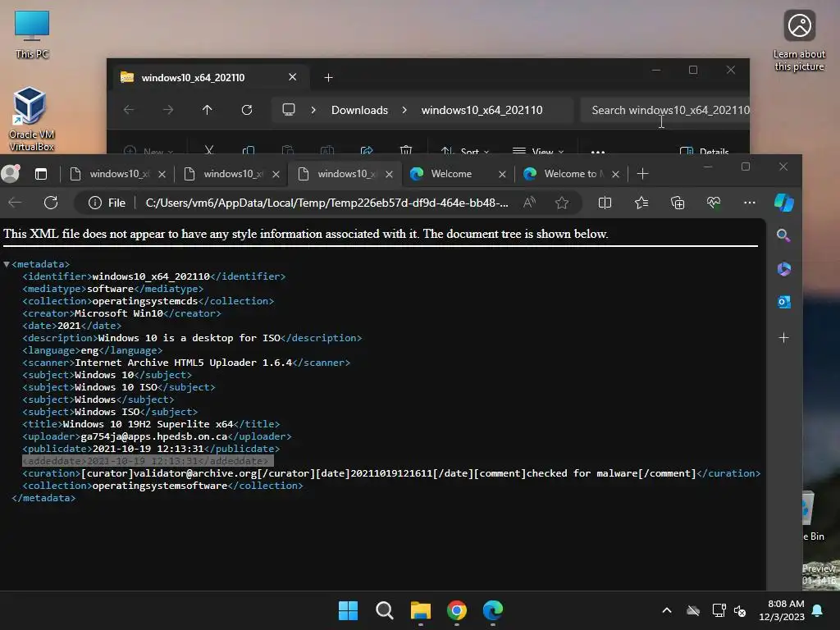Open Oracle VM VirtualBox desktop shortcut

(x=31, y=119)
